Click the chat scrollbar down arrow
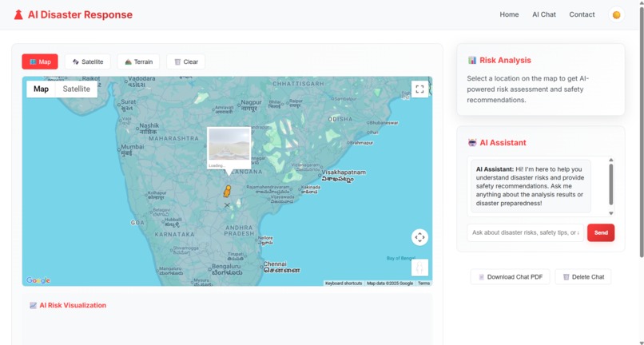 pos(610,213)
